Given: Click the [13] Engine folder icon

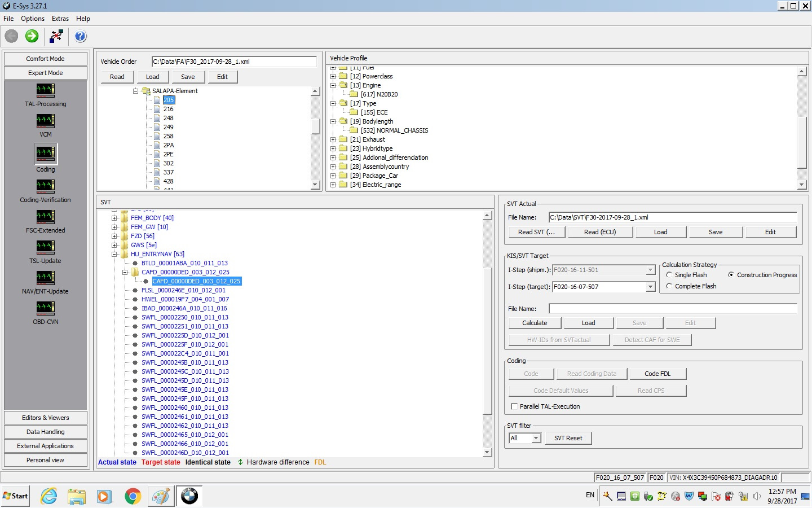Looking at the screenshot, I should pos(343,85).
